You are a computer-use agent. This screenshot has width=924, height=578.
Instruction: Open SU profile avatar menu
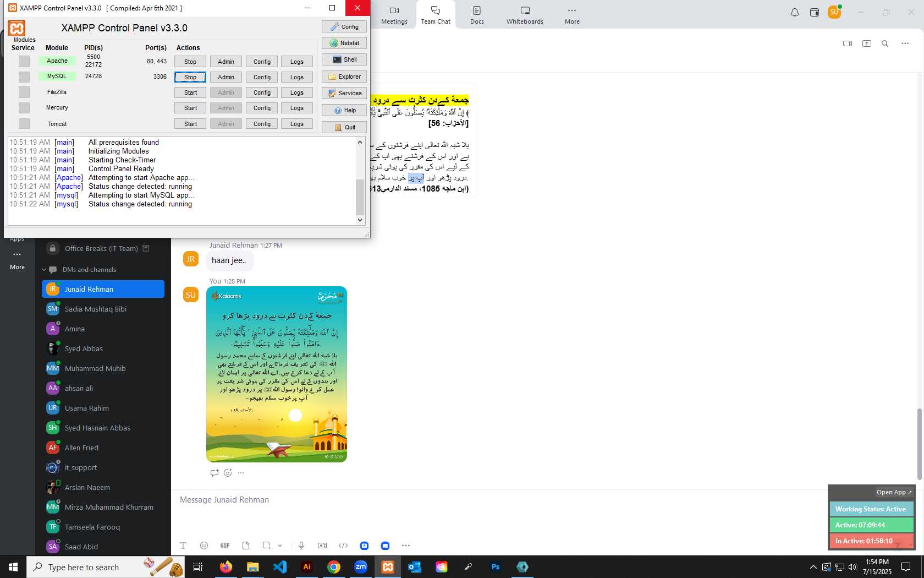tap(834, 12)
